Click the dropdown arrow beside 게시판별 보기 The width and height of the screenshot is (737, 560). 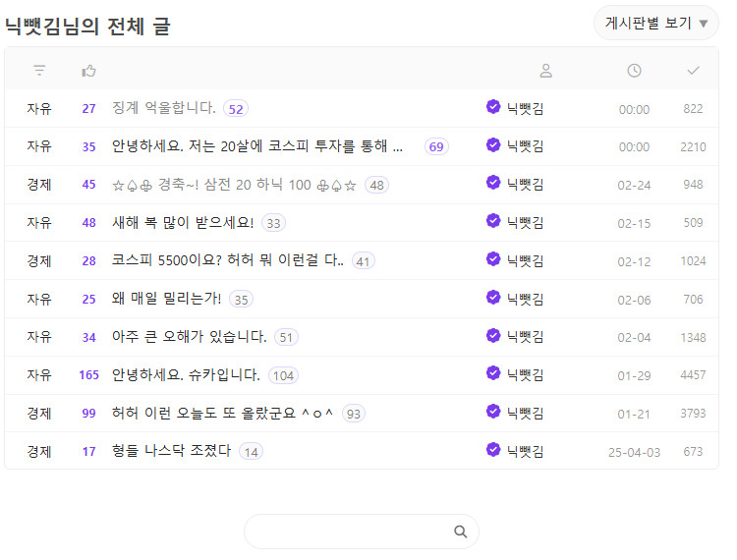pyautogui.click(x=704, y=24)
